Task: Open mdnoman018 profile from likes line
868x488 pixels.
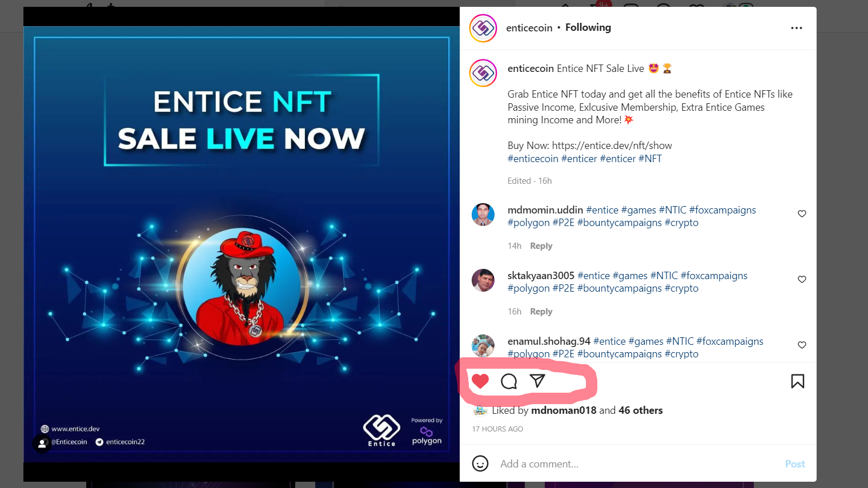Action: tap(564, 410)
